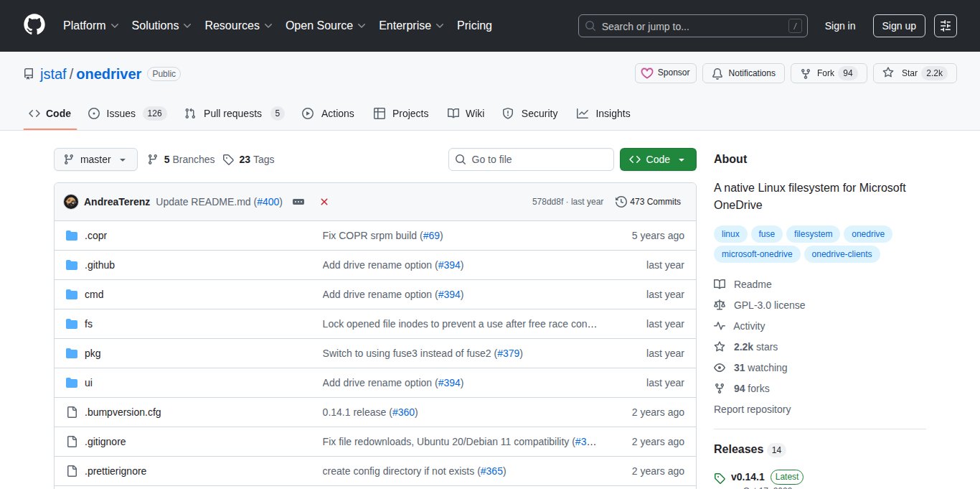Open the GPL-3.0 license link
Viewport: 980px width, 489px height.
click(x=769, y=305)
